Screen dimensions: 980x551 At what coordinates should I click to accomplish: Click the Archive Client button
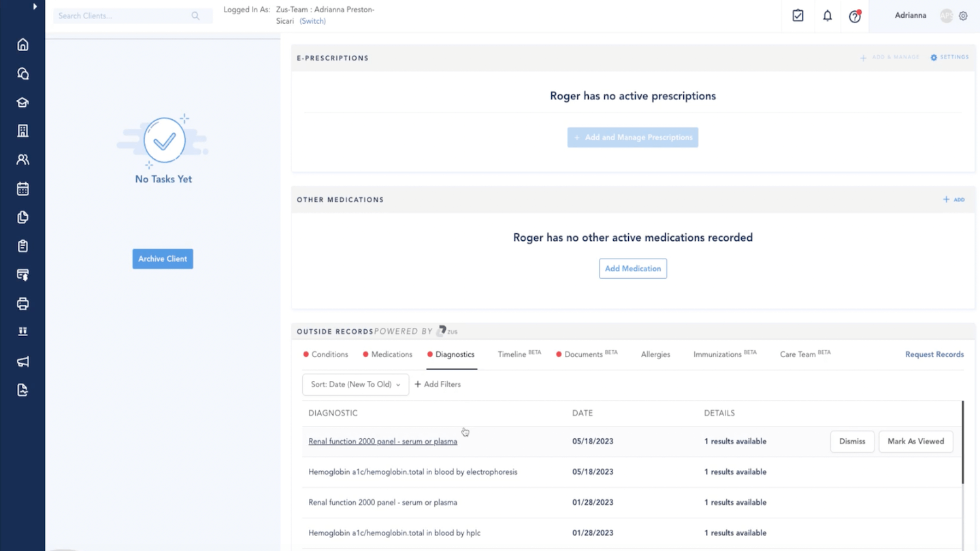tap(163, 258)
